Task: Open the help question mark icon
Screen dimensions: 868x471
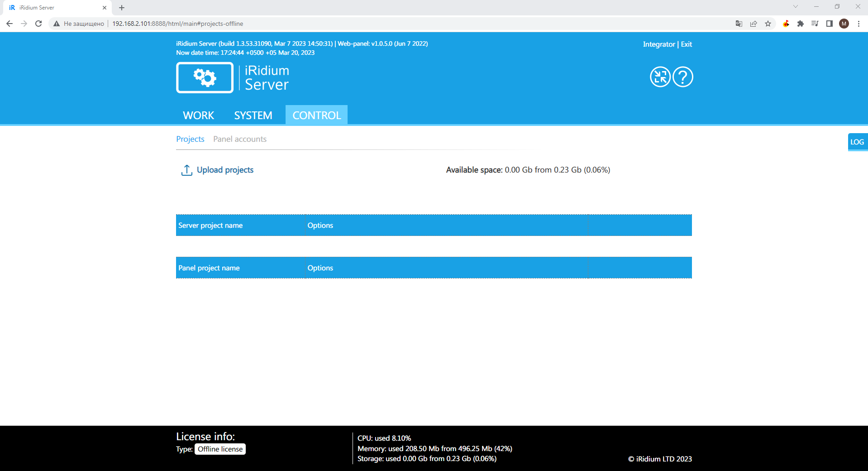Action: [682, 77]
